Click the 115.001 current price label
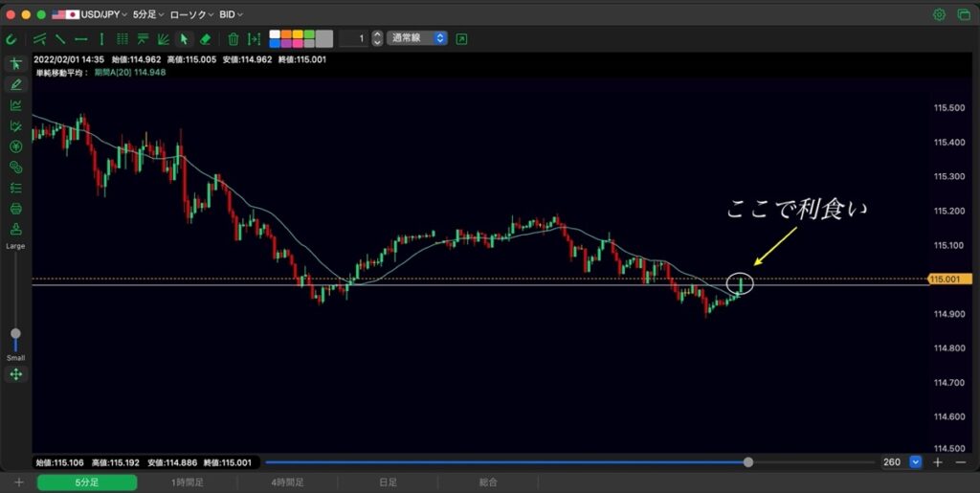Screen dimensions: 980x493 tap(949, 280)
